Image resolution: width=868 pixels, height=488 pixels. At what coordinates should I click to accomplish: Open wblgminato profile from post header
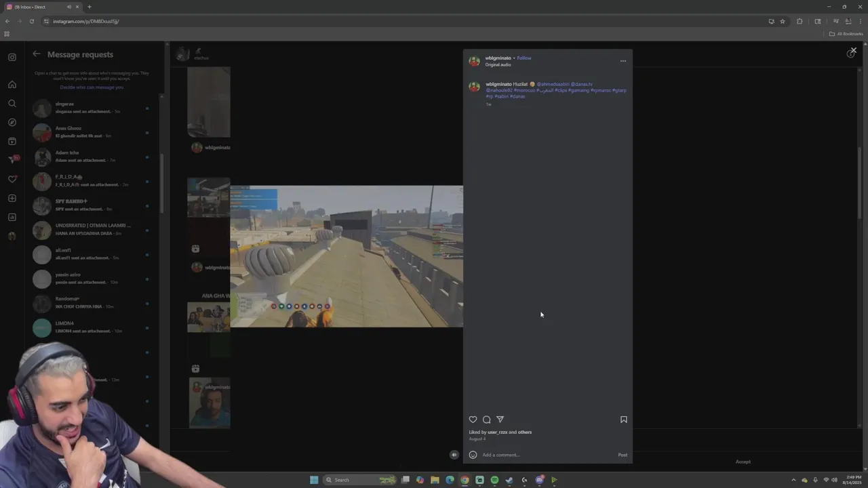[x=498, y=58]
